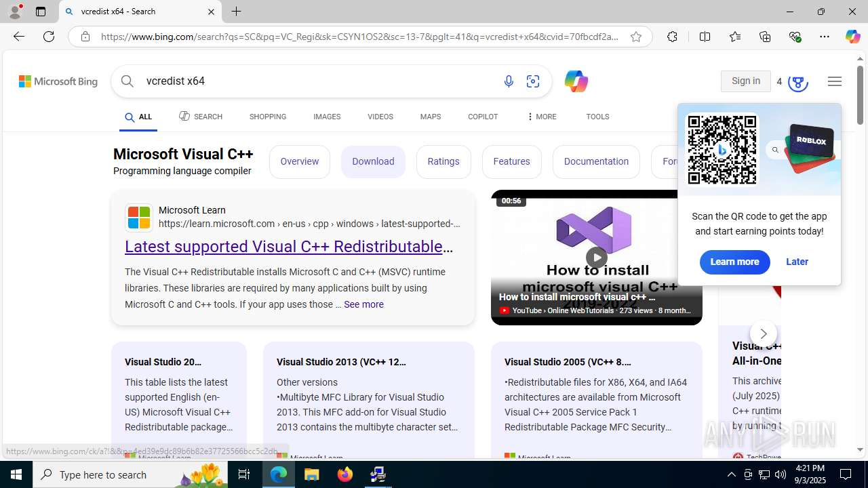Open the Favorites list
Viewport: 868px width, 488px height.
[735, 37]
